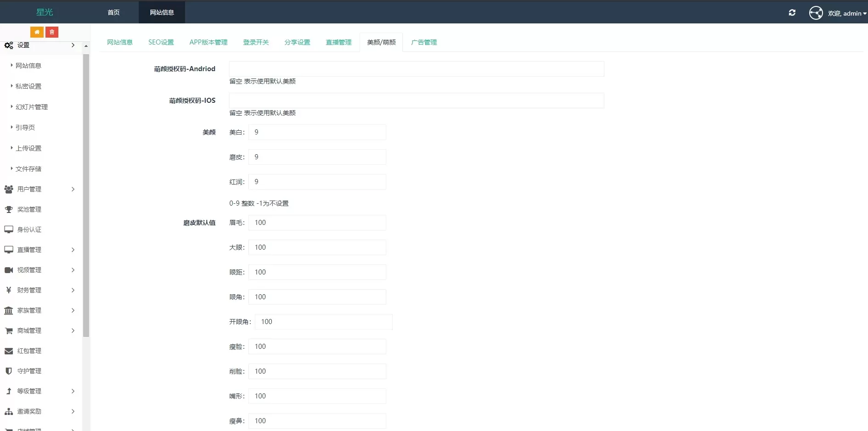Switch to the 广告管理 tab
Screen dimensions: 868x431
click(x=424, y=42)
